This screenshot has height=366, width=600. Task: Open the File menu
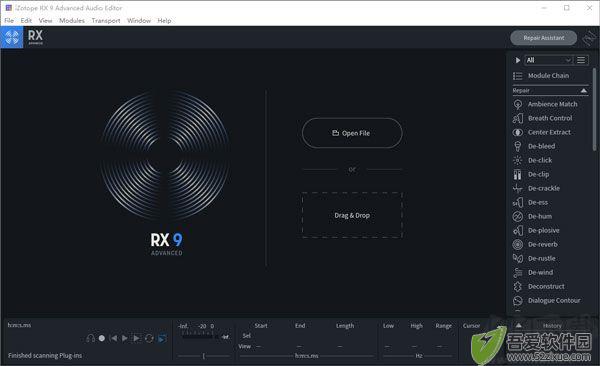pyautogui.click(x=9, y=21)
